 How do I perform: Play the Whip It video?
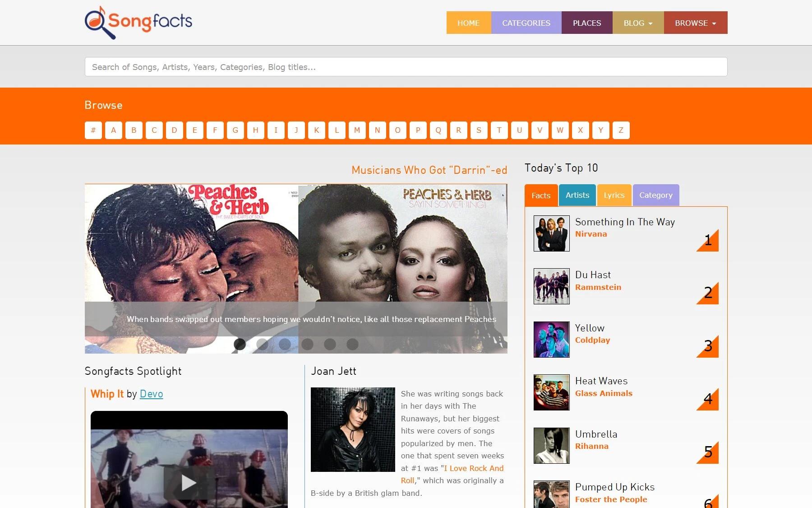[x=189, y=482]
